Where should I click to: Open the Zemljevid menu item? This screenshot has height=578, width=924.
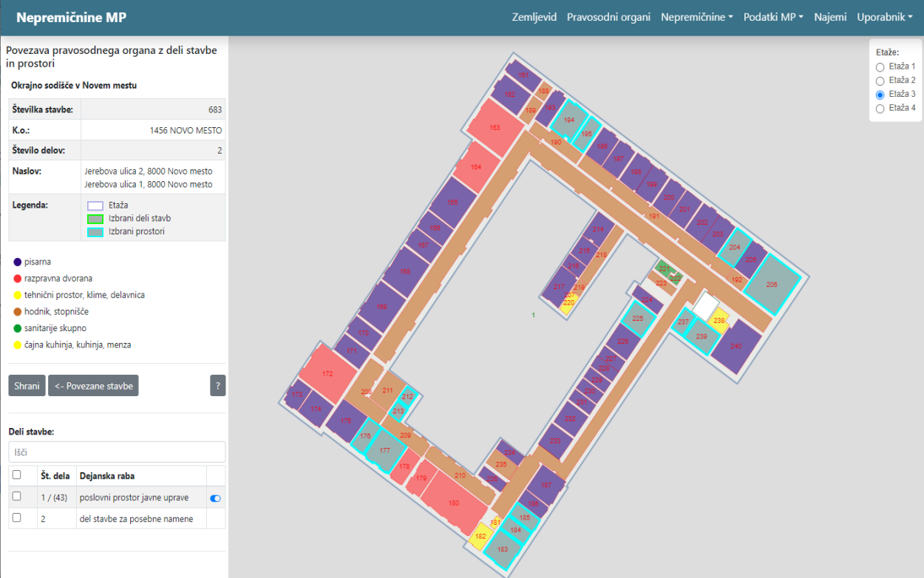534,17
